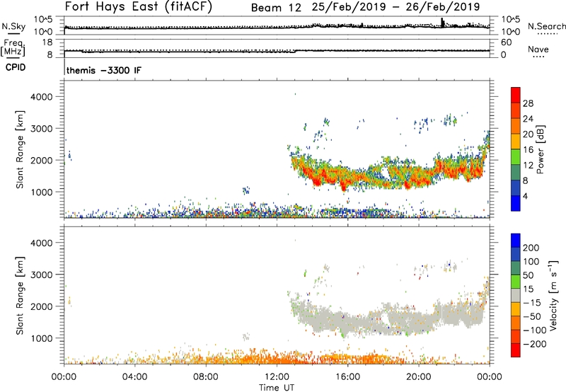Click the red-orange backscatter band in power panel
The image size is (566, 392).
tap(390, 173)
